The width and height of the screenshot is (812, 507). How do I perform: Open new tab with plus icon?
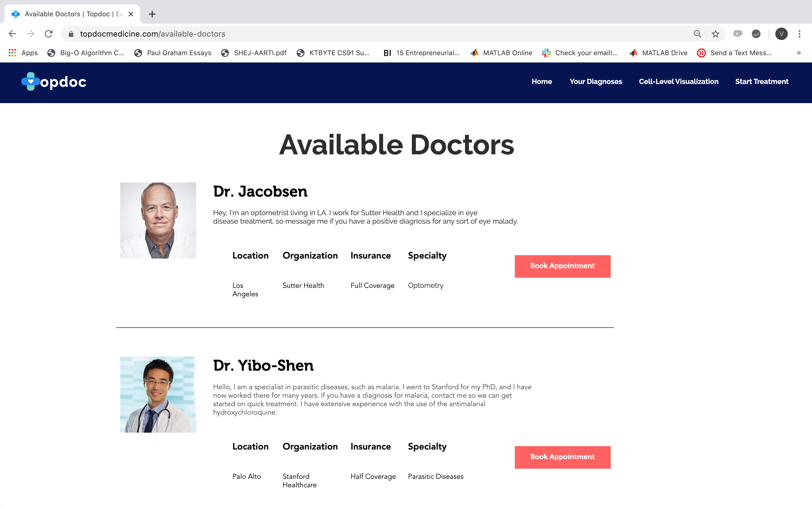click(x=152, y=14)
